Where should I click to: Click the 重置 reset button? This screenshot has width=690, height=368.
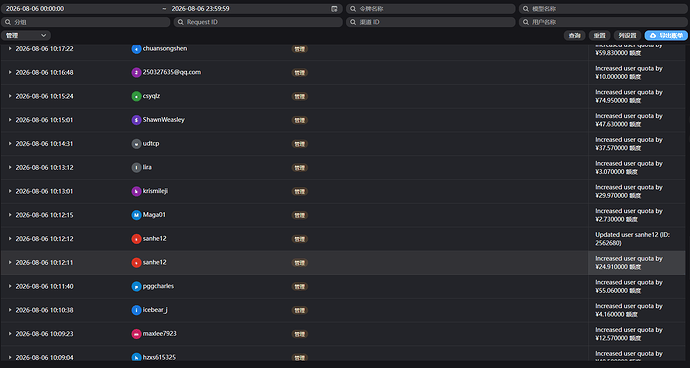(x=599, y=36)
